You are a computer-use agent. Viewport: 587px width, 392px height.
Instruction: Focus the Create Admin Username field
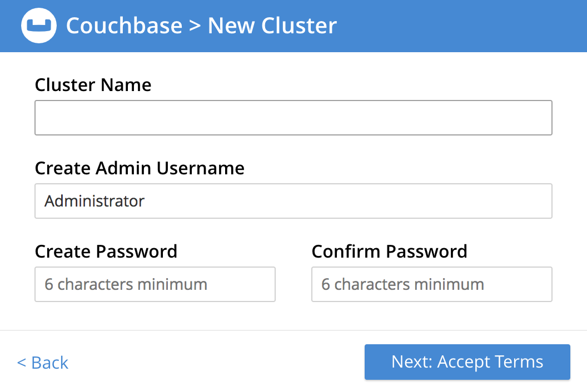pyautogui.click(x=293, y=201)
